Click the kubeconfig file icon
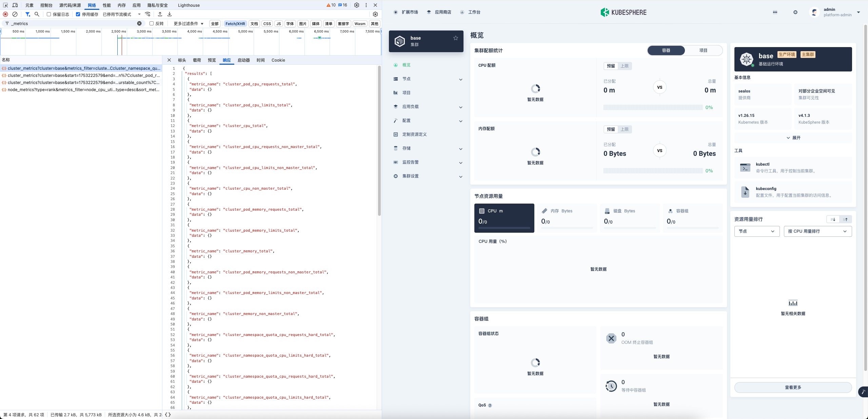Viewport: 868px width, 419px height. 745,192
